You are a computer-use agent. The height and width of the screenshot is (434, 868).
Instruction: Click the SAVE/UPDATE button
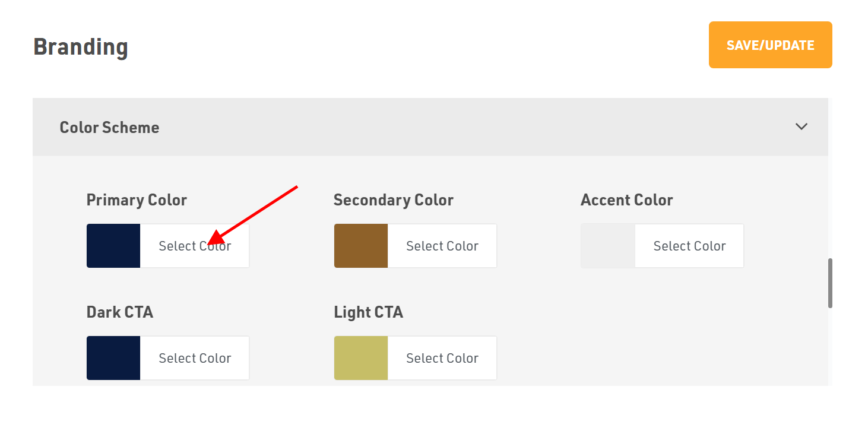pos(770,45)
